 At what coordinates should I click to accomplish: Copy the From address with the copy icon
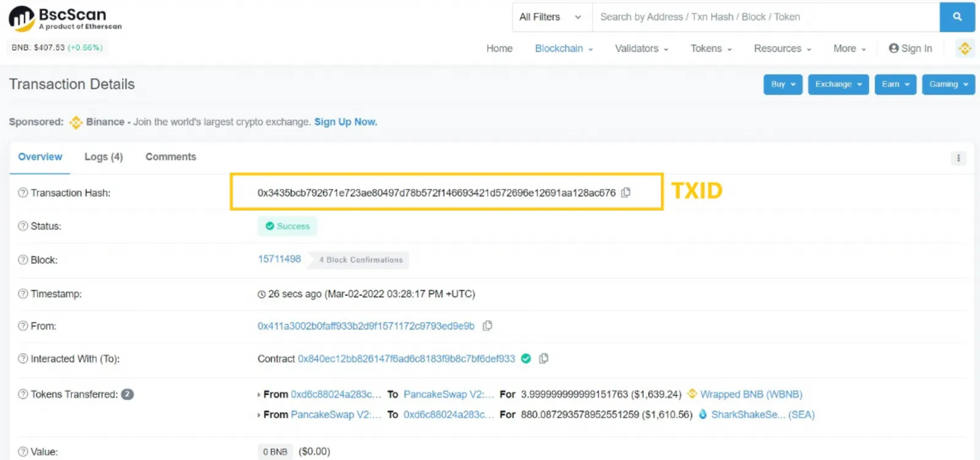pyautogui.click(x=488, y=326)
